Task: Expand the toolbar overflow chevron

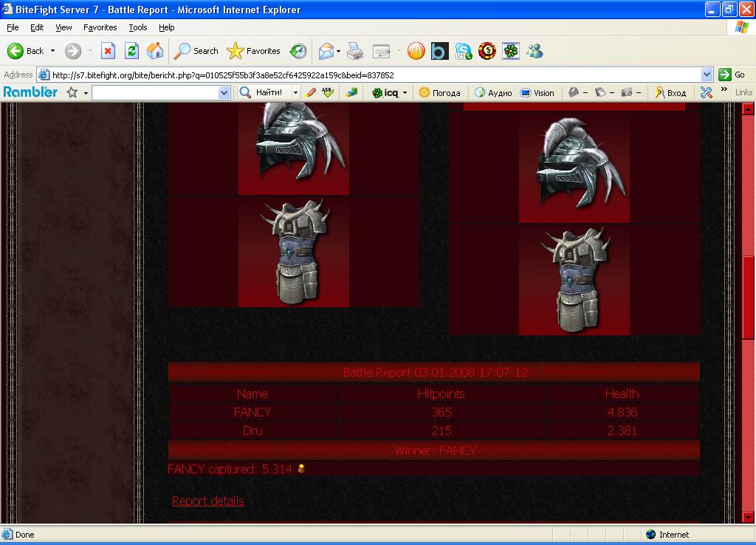Action: click(x=724, y=89)
